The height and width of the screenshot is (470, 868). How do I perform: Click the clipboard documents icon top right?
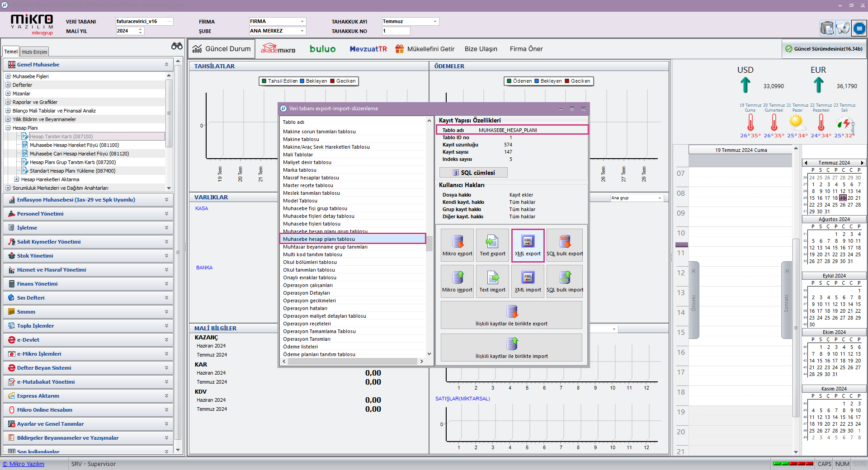827,28
